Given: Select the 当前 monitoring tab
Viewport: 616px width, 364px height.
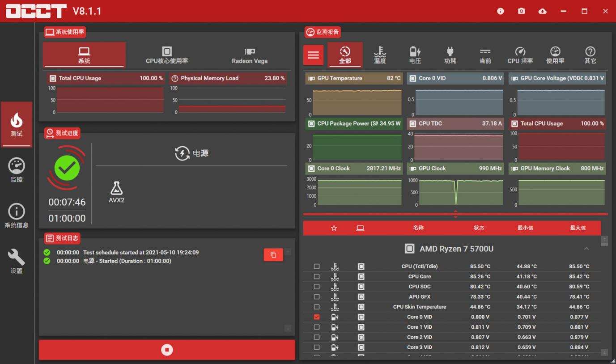Looking at the screenshot, I should pyautogui.click(x=485, y=55).
